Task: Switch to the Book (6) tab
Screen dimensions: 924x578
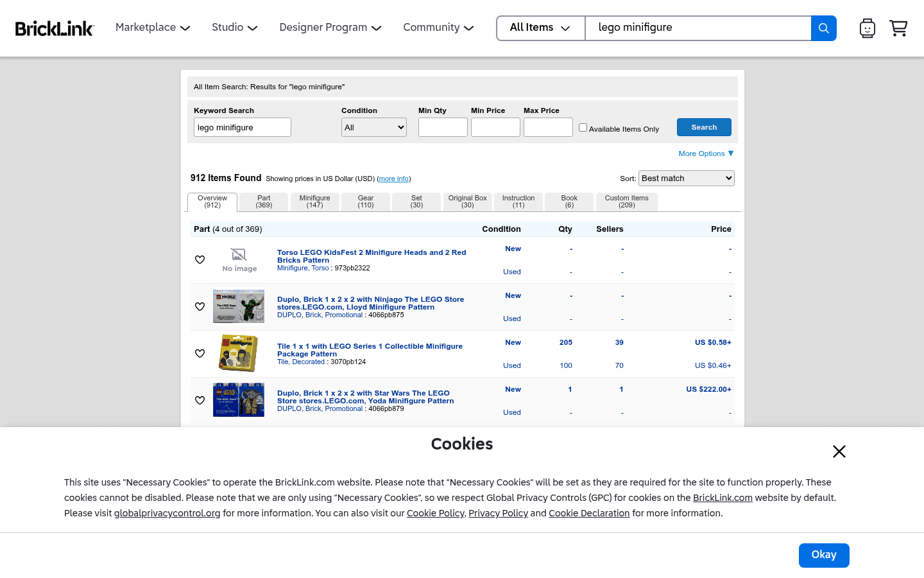Action: (x=569, y=202)
